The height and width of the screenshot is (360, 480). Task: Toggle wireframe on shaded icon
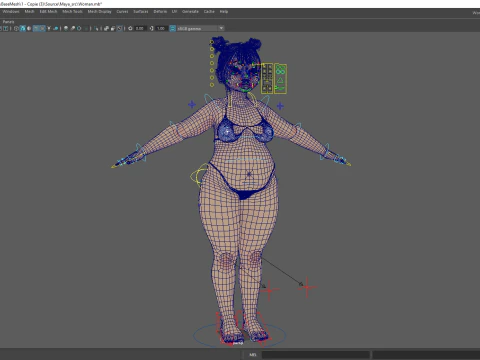point(36,29)
